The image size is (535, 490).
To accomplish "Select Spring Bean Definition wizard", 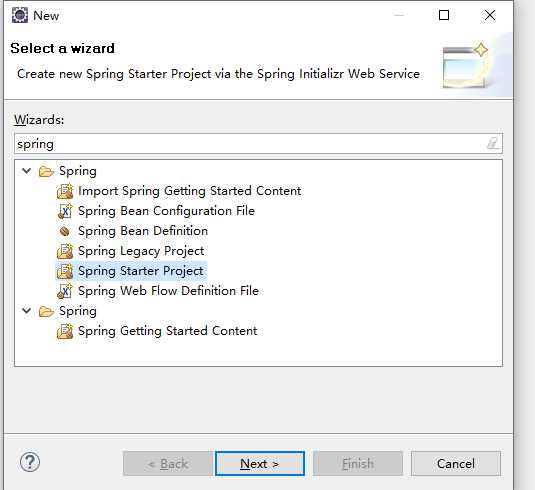I will [143, 231].
